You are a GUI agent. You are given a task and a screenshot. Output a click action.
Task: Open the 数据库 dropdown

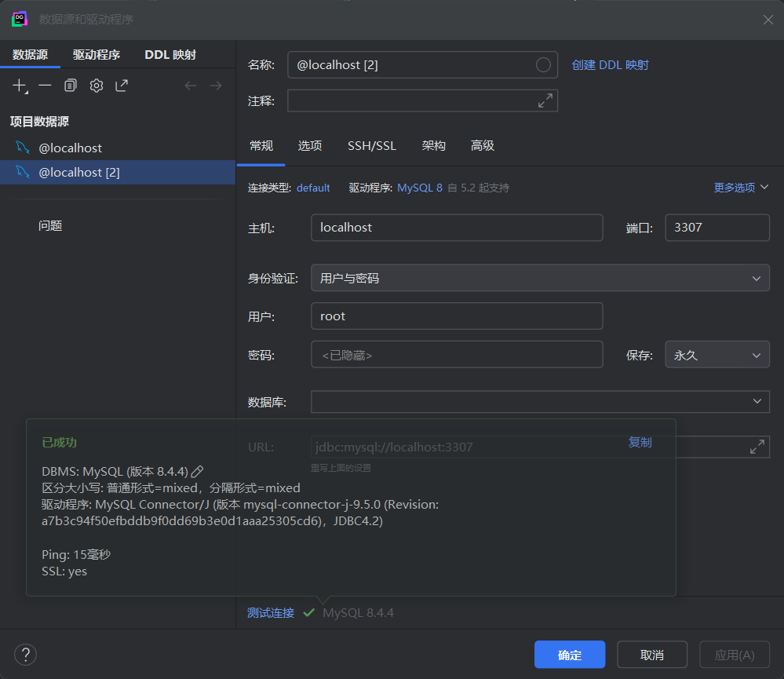[x=540, y=401]
